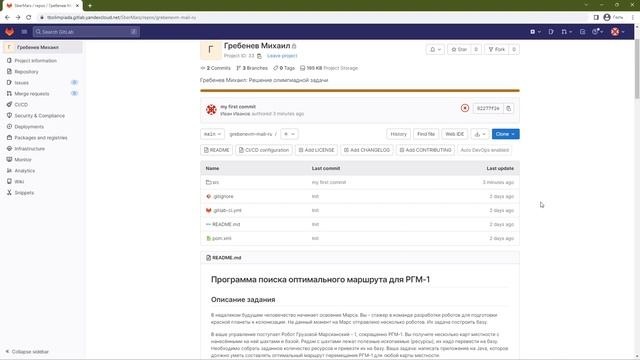Click Auto DevOps enabled
This screenshot has height=360, width=640.
[484, 150]
